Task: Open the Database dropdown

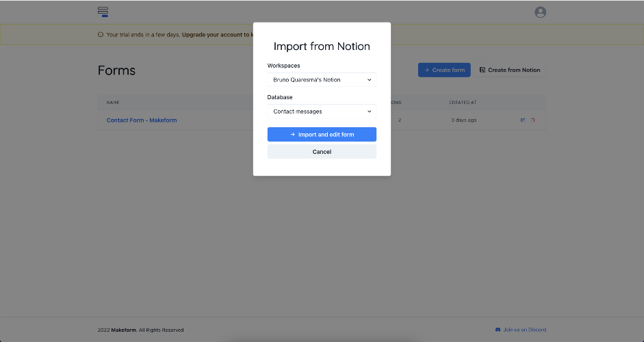Action: [322, 111]
